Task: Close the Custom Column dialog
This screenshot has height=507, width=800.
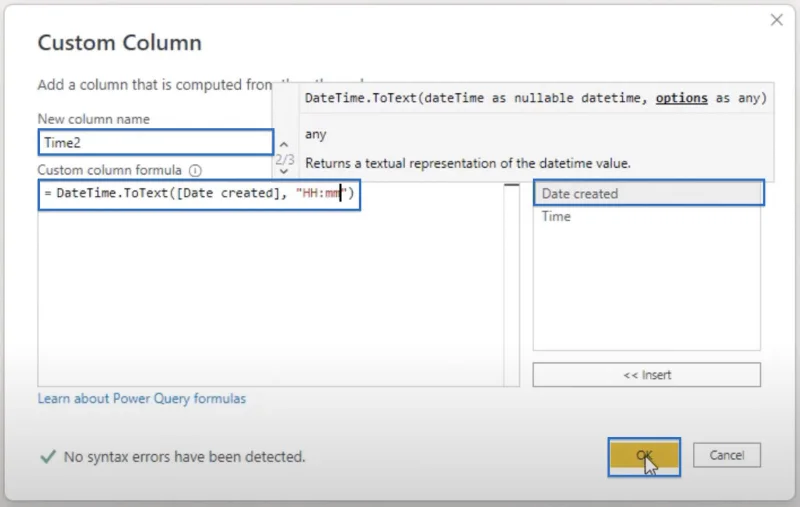Action: coord(777,20)
